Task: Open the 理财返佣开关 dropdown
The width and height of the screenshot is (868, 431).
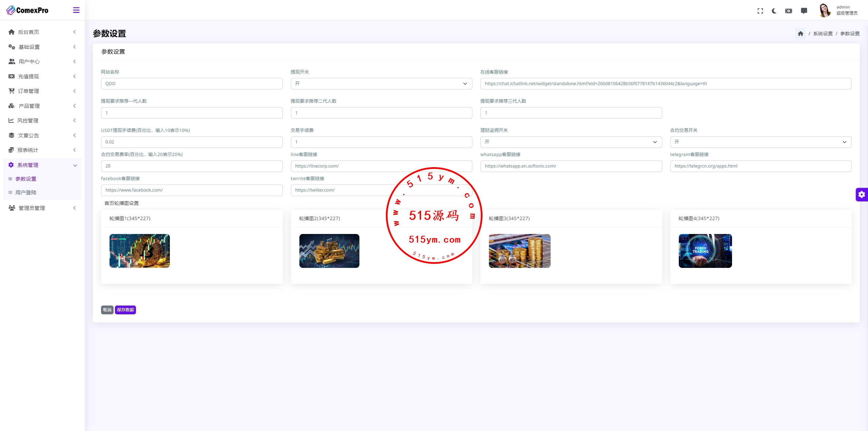Action: 571,142
